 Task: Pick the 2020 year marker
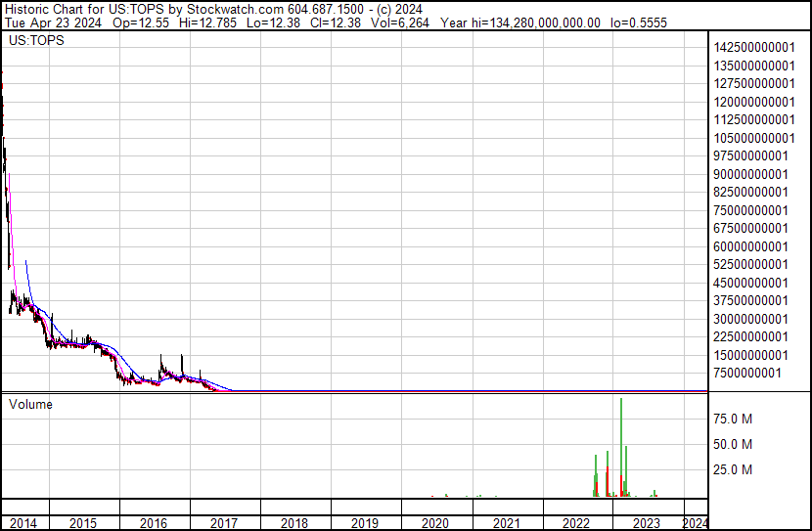tap(435, 523)
